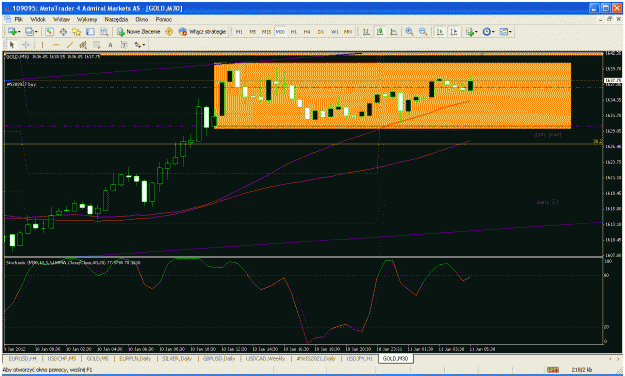Screen dimensions: 625x376
Task: Select the trendline drawing tool
Action: (x=69, y=45)
